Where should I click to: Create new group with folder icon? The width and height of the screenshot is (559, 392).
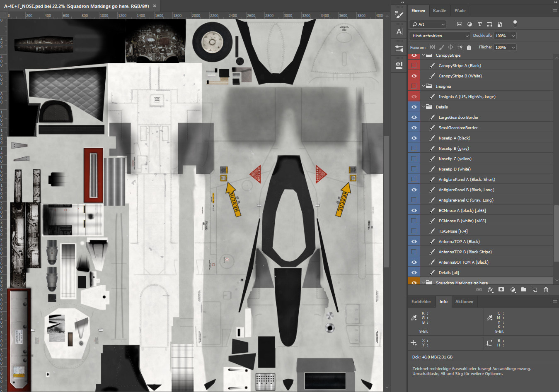point(524,290)
